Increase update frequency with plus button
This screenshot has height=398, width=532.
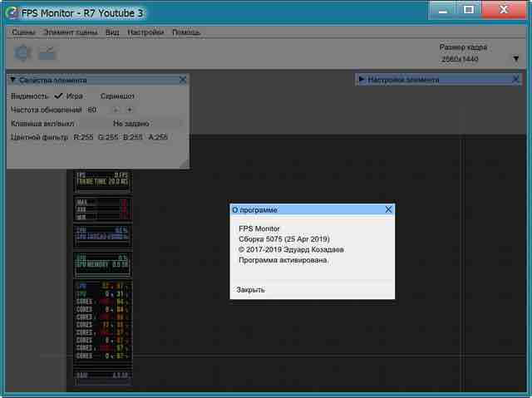point(130,110)
